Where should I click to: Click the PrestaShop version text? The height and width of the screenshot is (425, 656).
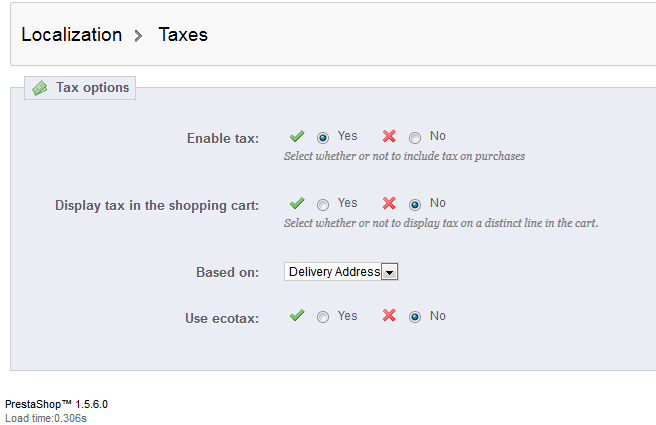point(56,404)
